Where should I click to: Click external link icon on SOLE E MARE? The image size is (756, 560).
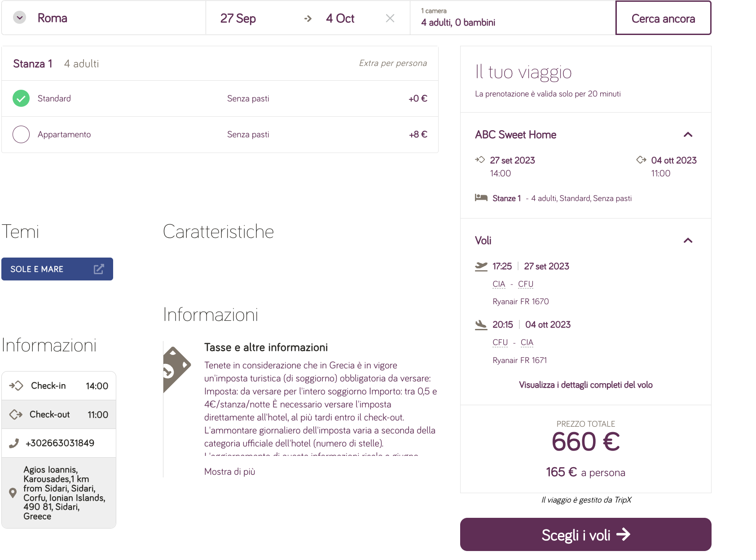(x=99, y=269)
